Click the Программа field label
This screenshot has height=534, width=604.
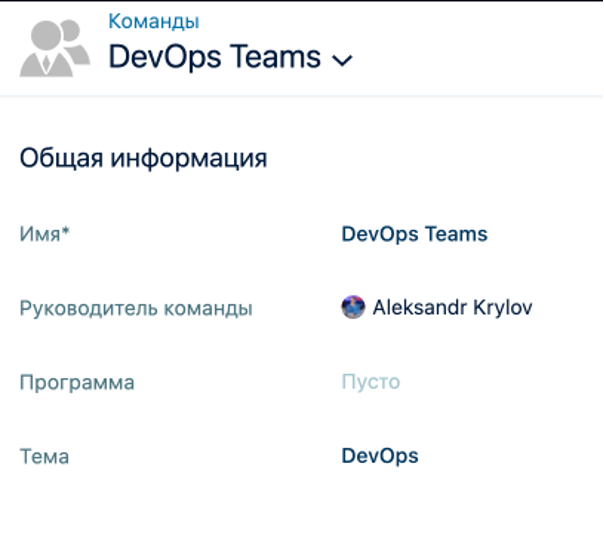point(77,382)
